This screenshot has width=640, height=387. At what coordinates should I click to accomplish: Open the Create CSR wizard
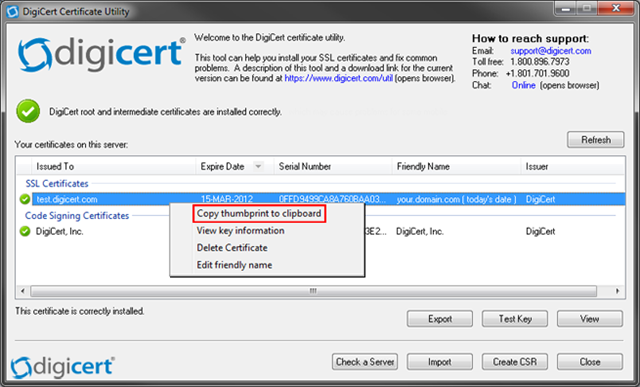tap(515, 362)
